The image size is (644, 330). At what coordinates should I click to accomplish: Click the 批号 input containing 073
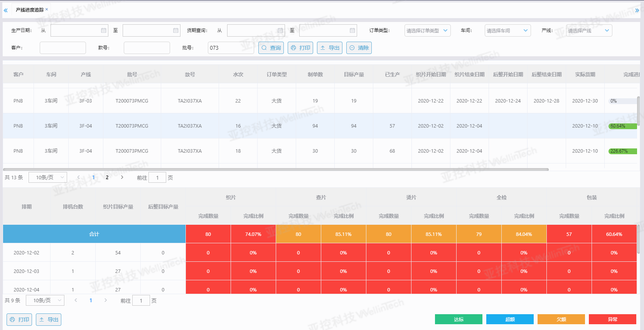coord(231,48)
